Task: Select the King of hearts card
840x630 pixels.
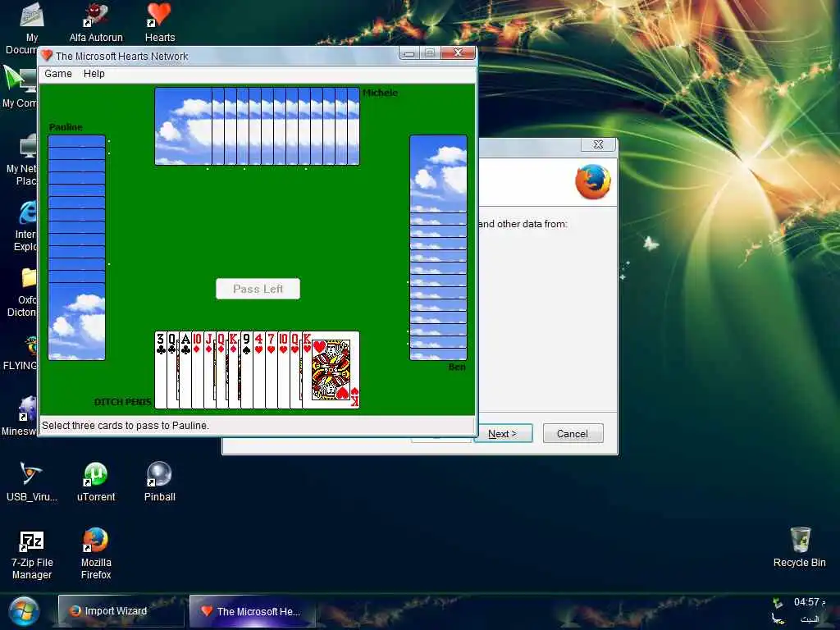Action: (x=331, y=370)
